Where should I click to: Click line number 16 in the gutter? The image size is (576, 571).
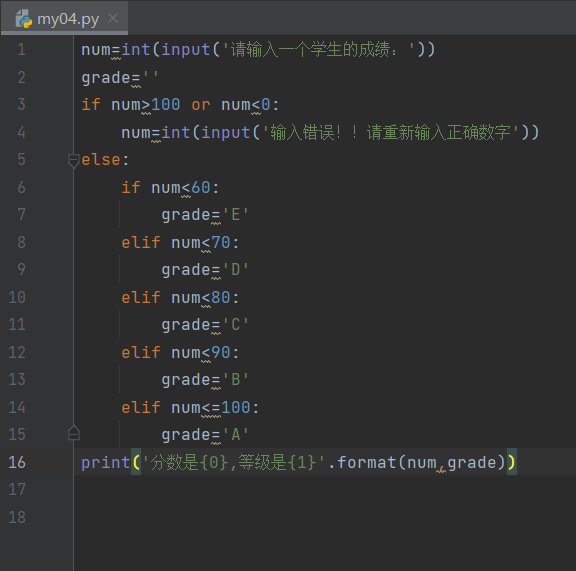click(17, 462)
